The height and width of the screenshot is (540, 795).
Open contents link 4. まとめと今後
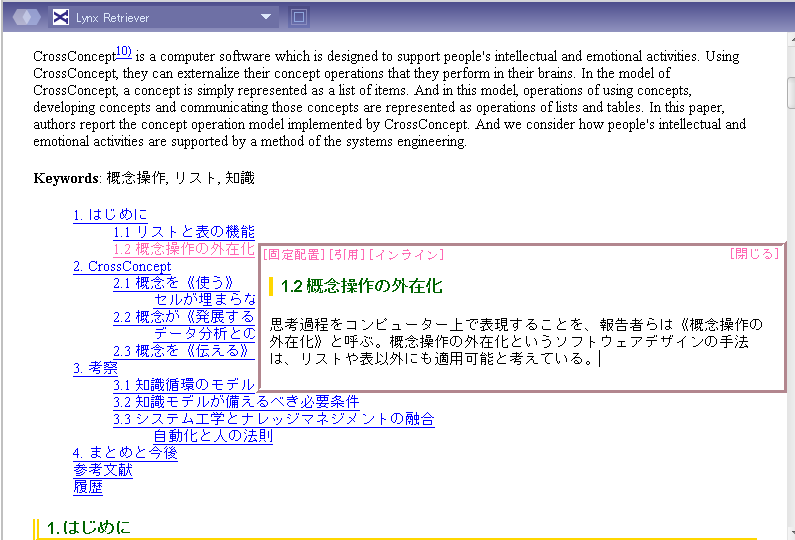pyautogui.click(x=125, y=453)
